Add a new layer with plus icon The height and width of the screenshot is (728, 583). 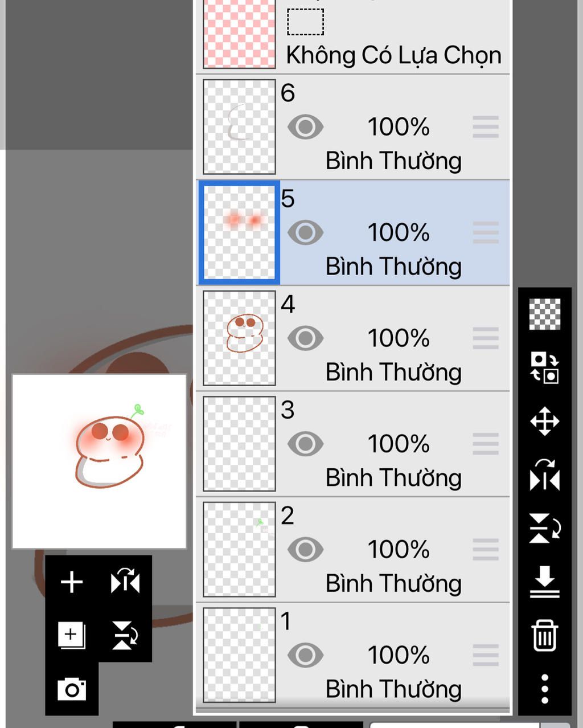(72, 582)
